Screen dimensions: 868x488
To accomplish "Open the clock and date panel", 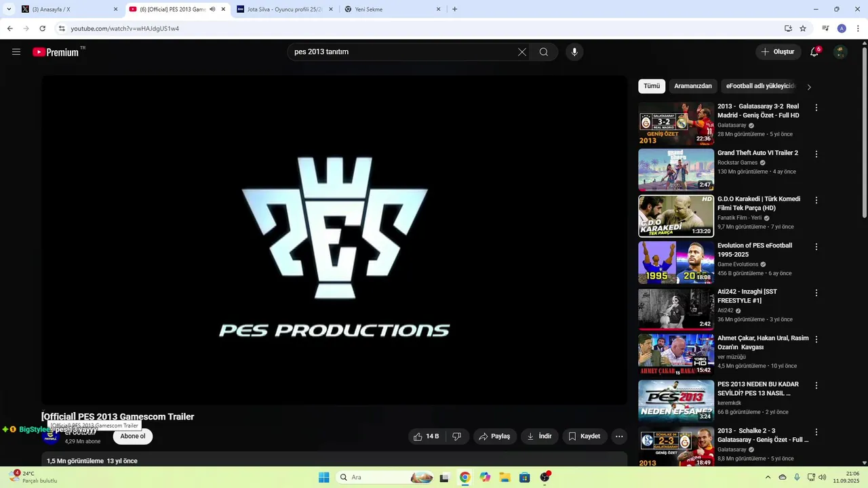I will [x=847, y=477].
